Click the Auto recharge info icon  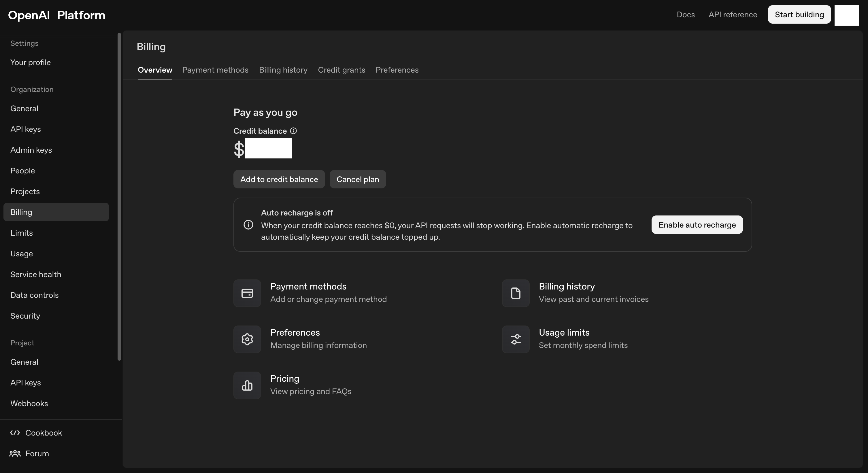(x=248, y=225)
